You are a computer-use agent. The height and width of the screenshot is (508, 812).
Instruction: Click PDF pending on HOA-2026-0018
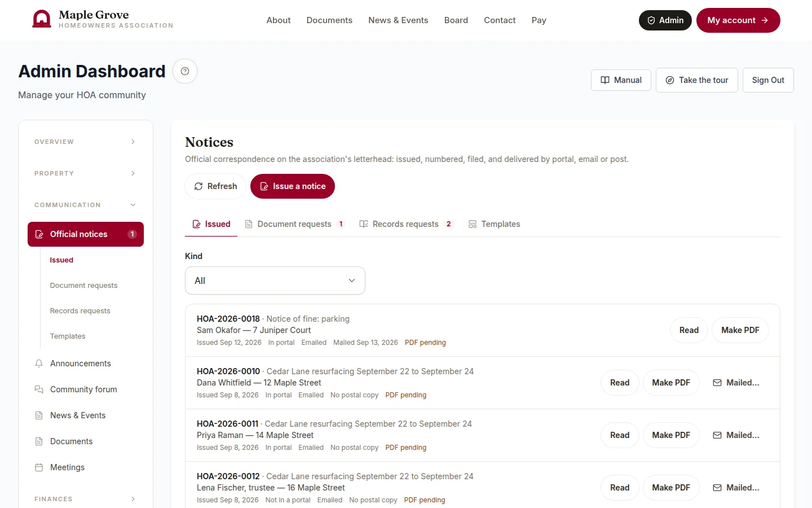(x=425, y=343)
